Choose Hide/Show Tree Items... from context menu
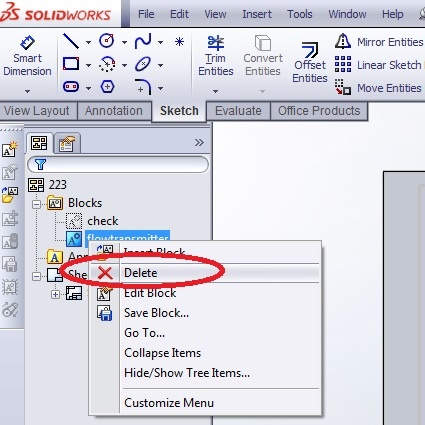The image size is (425, 425). (x=205, y=373)
